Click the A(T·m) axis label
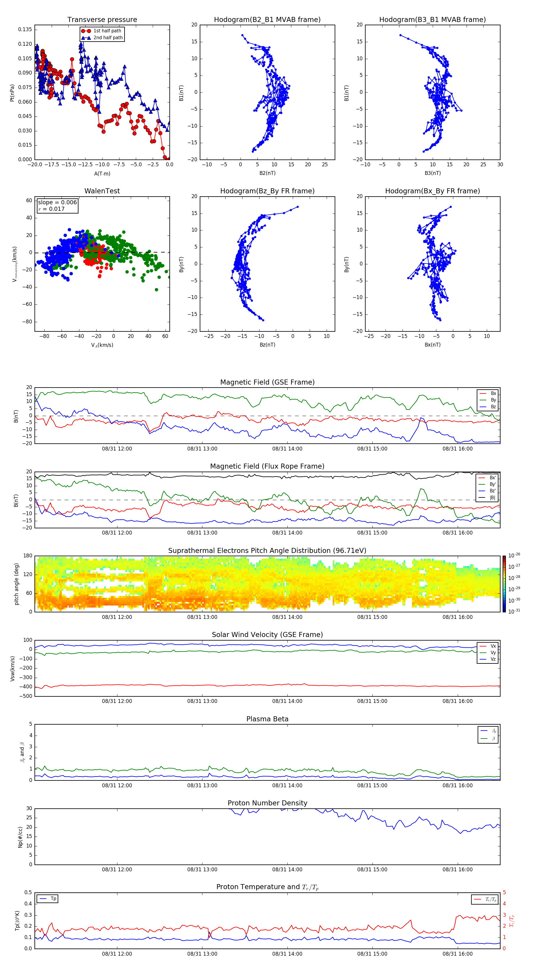The image size is (535, 980). (102, 173)
